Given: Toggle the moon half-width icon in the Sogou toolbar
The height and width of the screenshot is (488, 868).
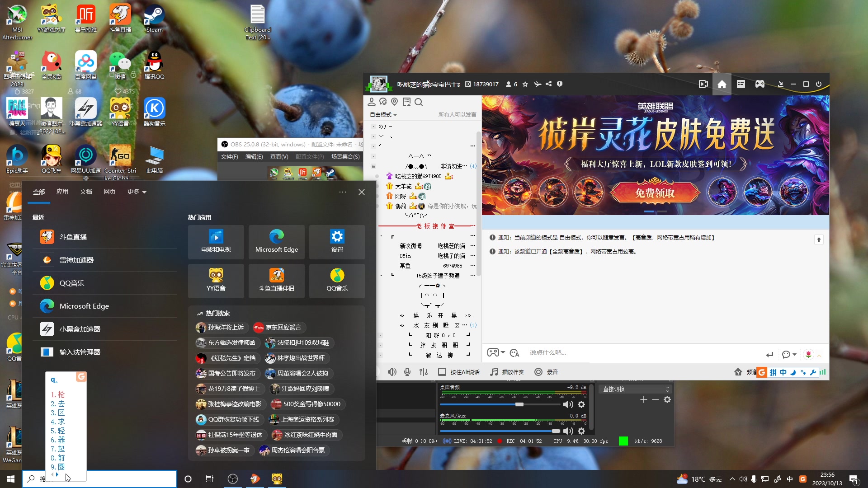Looking at the screenshot, I should click(x=793, y=372).
